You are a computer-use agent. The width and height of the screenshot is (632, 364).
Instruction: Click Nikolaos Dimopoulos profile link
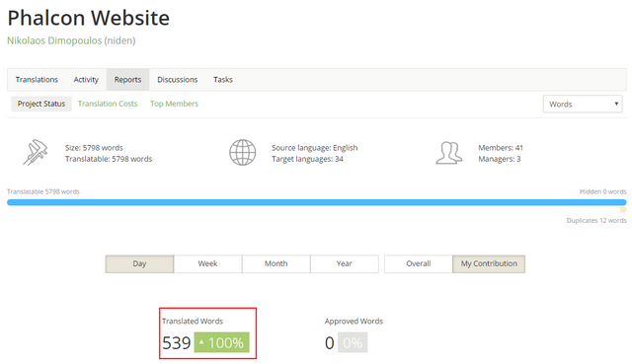(54, 40)
